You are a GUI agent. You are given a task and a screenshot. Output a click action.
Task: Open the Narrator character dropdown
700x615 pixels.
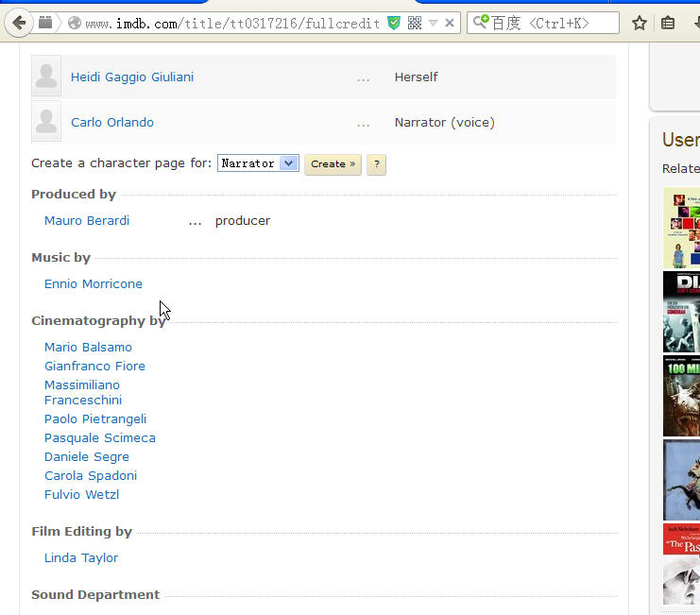pyautogui.click(x=258, y=163)
